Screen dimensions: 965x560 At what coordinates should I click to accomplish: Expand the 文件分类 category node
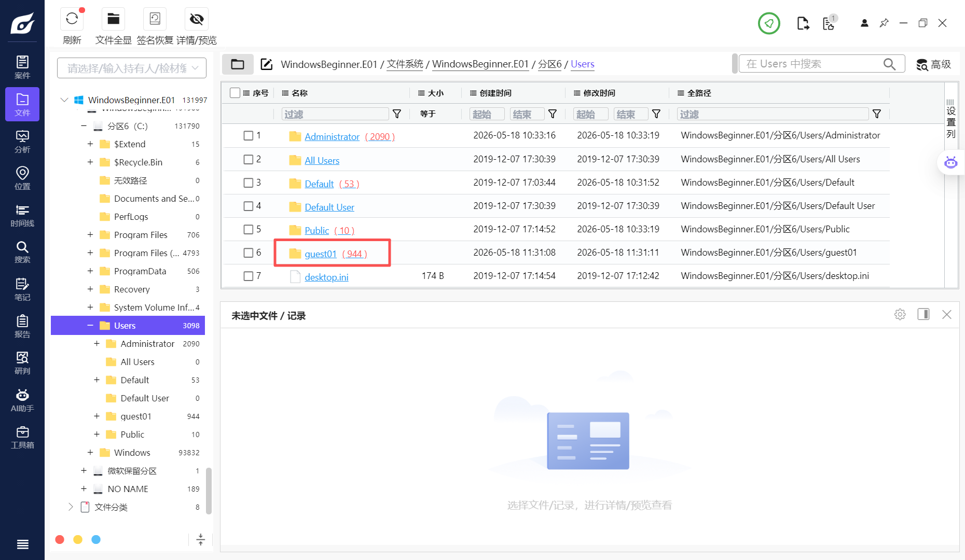pyautogui.click(x=71, y=507)
